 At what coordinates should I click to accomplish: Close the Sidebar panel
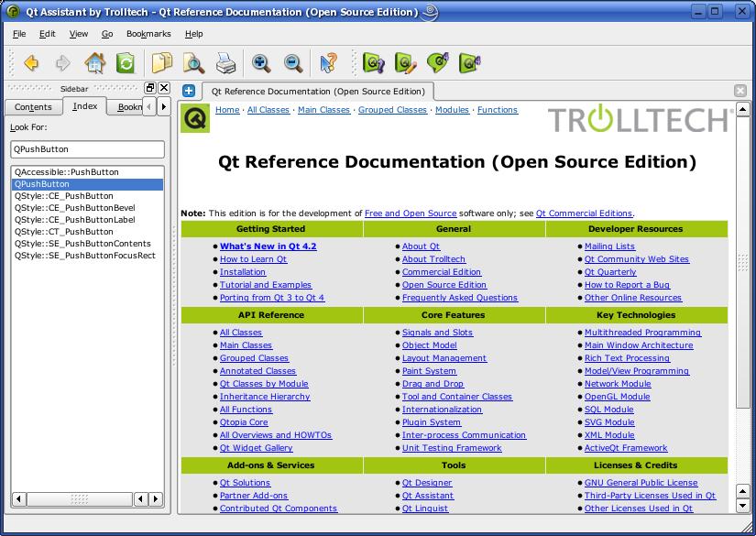pos(164,88)
